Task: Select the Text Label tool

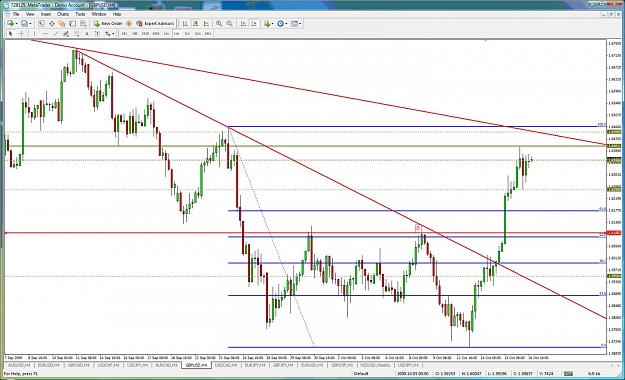Action: point(97,34)
